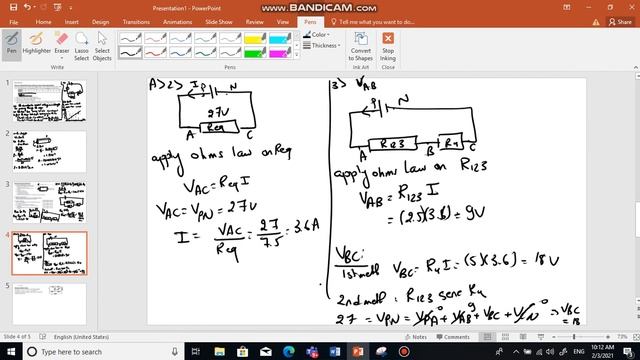Open the Review tab
Viewport: 640px width, 360px height.
click(254, 22)
